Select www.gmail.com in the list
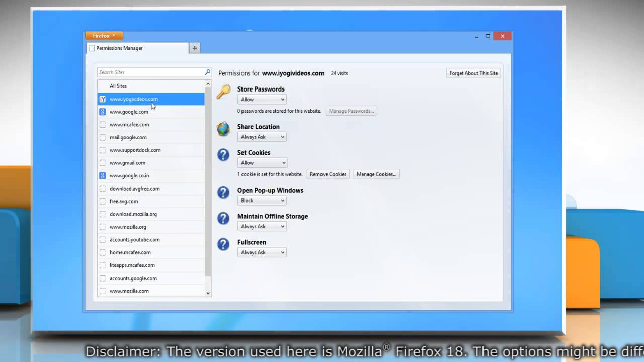 151,163
